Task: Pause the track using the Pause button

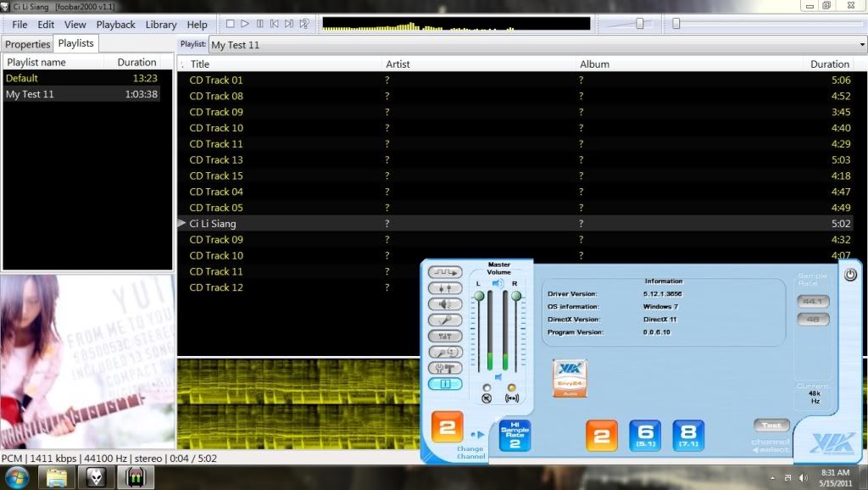Action: pyautogui.click(x=260, y=24)
